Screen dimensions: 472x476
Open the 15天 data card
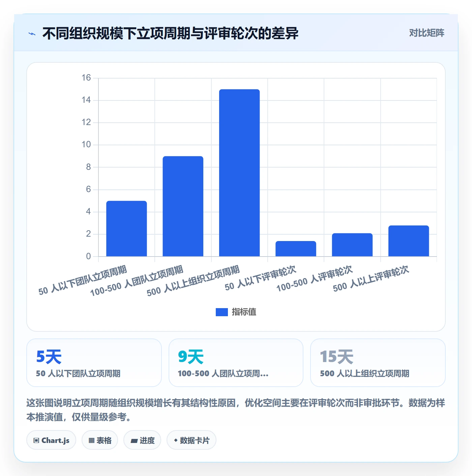click(x=378, y=363)
